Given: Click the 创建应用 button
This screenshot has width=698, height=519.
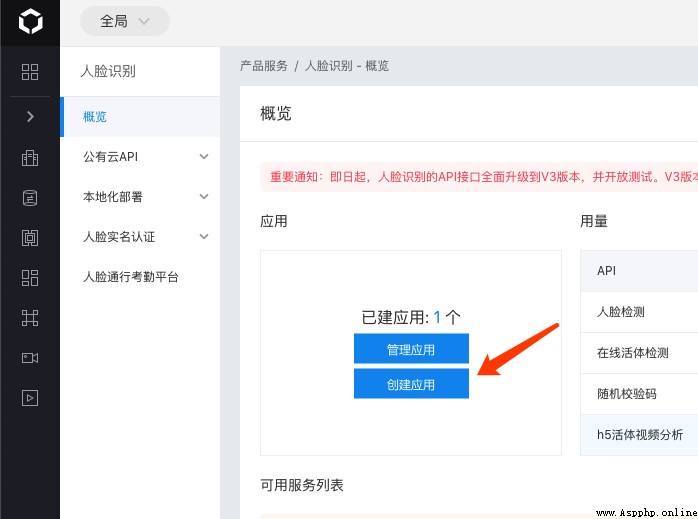Looking at the screenshot, I should click(411, 384).
